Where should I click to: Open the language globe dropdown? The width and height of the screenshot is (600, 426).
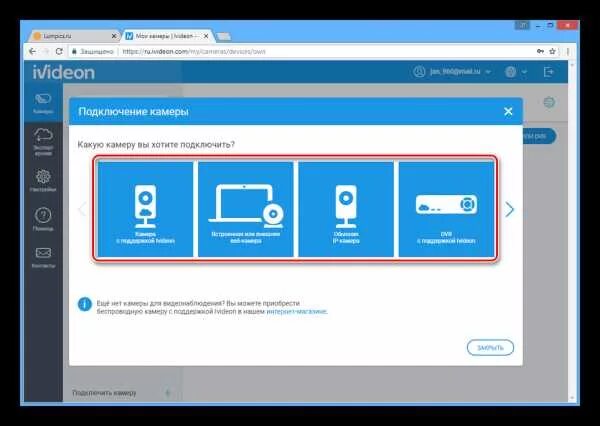coord(516,72)
